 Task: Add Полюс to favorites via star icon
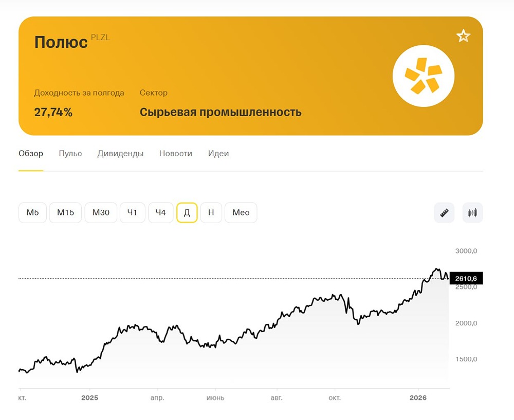point(463,35)
